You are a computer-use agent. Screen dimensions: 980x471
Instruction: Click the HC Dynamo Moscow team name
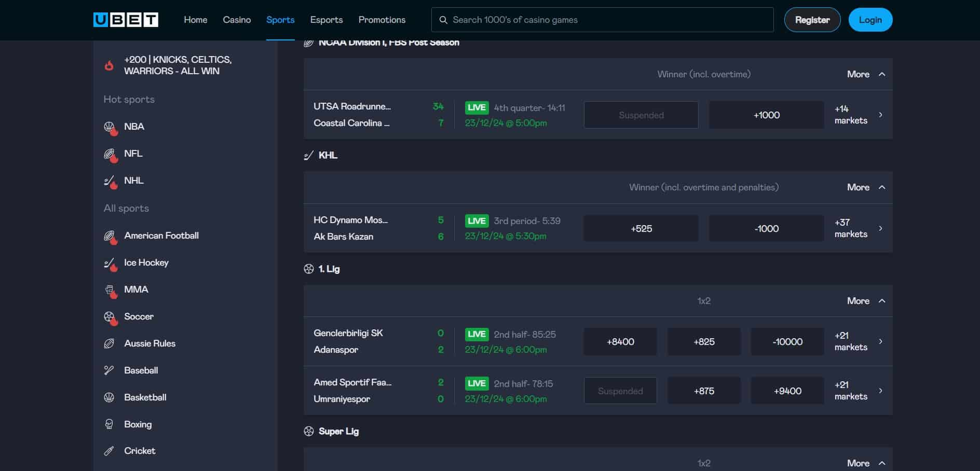(350, 220)
